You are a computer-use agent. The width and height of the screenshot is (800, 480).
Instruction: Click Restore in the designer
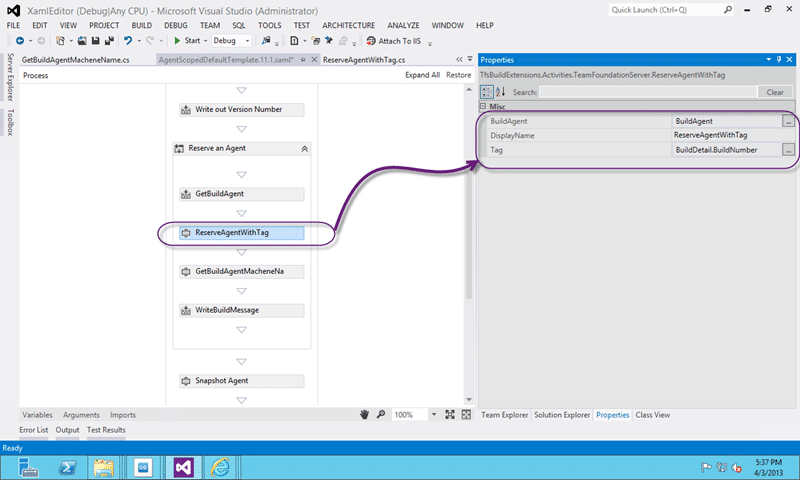coord(459,75)
